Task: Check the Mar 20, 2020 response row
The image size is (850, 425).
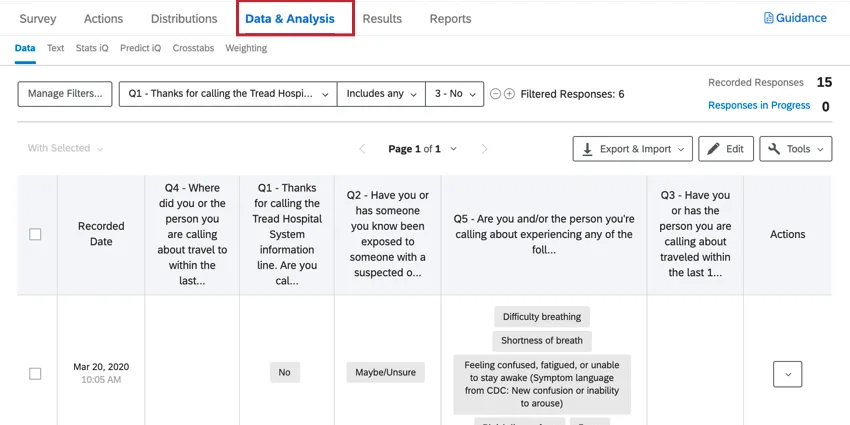Action: pos(35,373)
